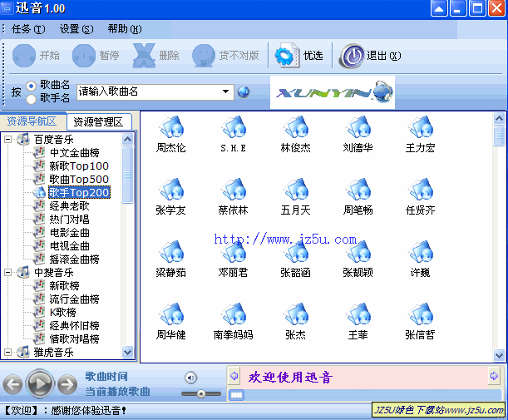Open the song name dropdown arrow

pyautogui.click(x=226, y=91)
